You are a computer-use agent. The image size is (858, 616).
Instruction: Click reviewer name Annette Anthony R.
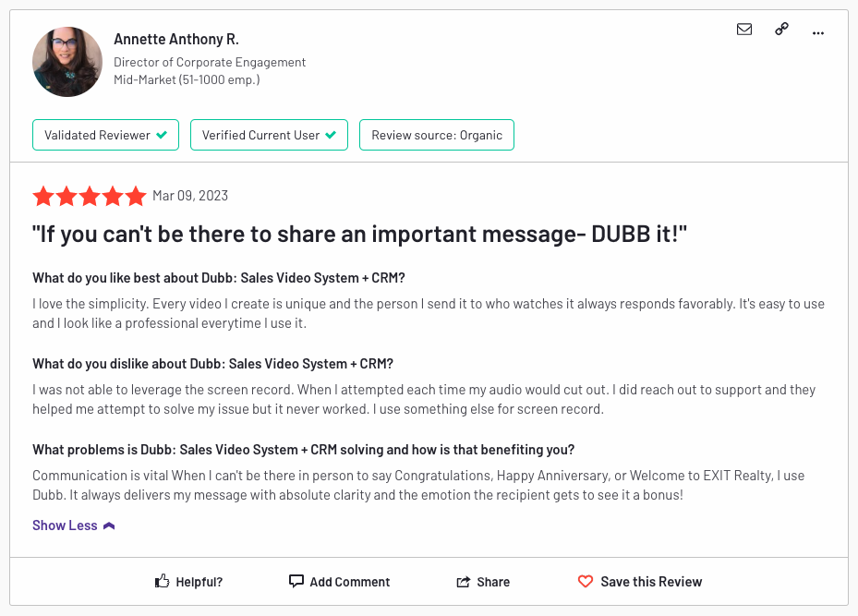pos(176,40)
